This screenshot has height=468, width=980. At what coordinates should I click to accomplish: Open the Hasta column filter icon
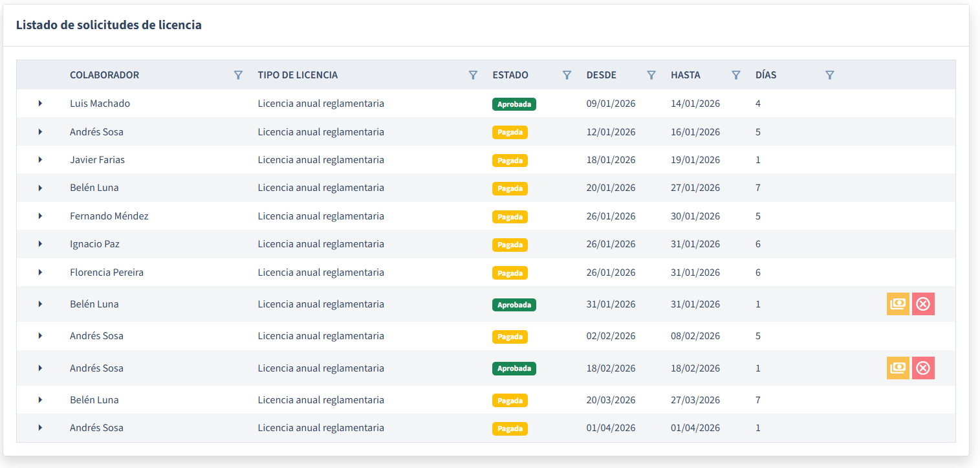coord(735,75)
